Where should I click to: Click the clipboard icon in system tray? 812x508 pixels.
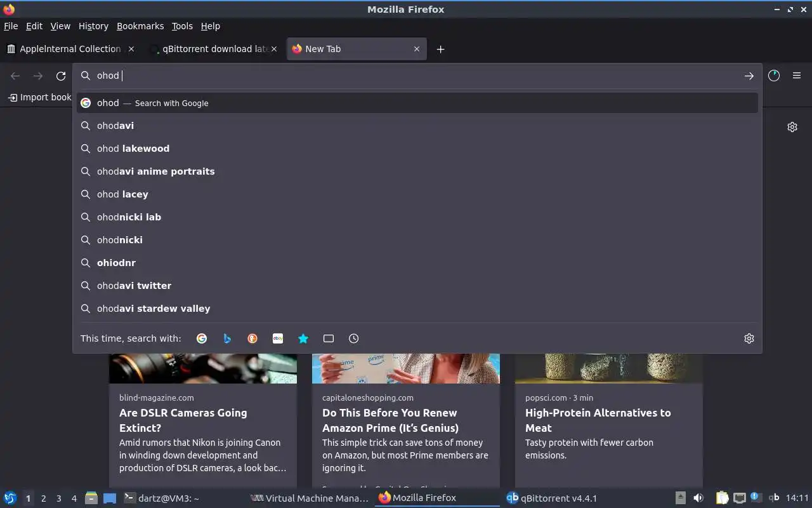click(723, 498)
